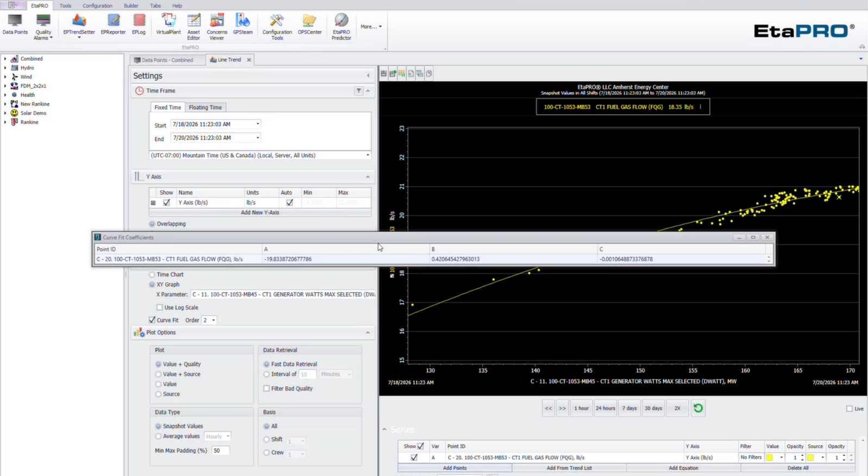This screenshot has width=868, height=476.
Task: Expand the Combined tree node
Action: pos(5,59)
